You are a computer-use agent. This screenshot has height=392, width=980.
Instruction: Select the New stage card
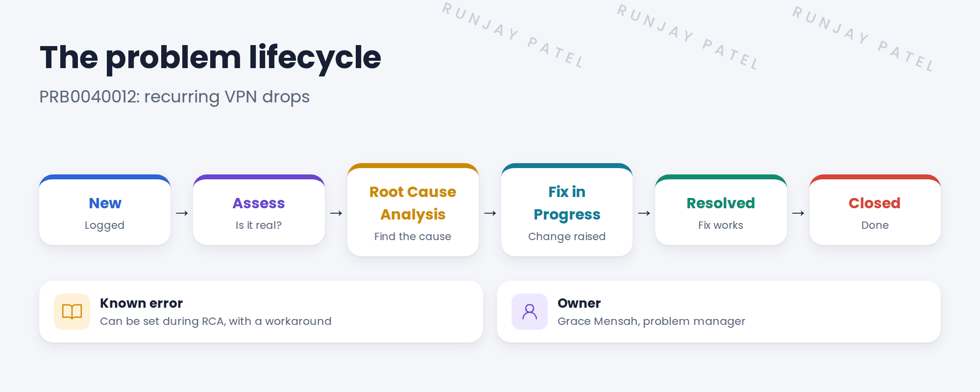point(105,210)
